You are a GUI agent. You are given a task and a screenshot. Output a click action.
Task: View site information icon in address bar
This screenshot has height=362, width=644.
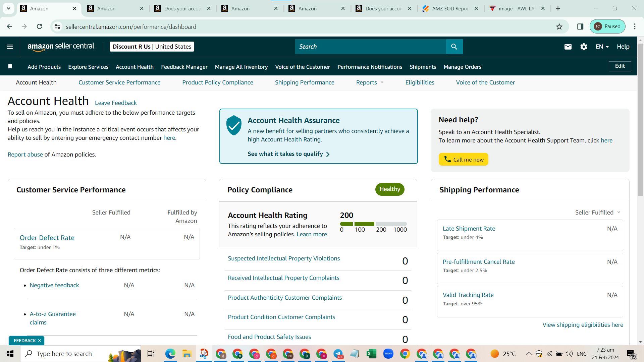pyautogui.click(x=58, y=26)
